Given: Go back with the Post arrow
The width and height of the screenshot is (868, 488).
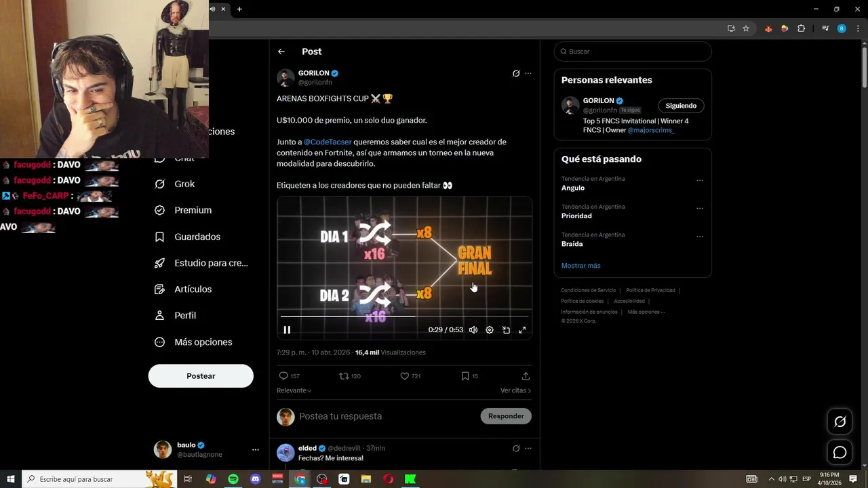Looking at the screenshot, I should point(281,52).
